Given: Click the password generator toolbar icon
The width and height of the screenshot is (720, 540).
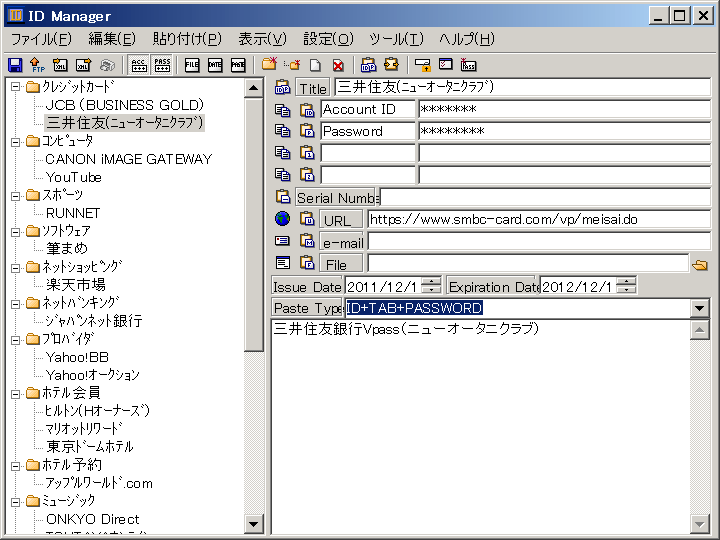Looking at the screenshot, I should [468, 65].
